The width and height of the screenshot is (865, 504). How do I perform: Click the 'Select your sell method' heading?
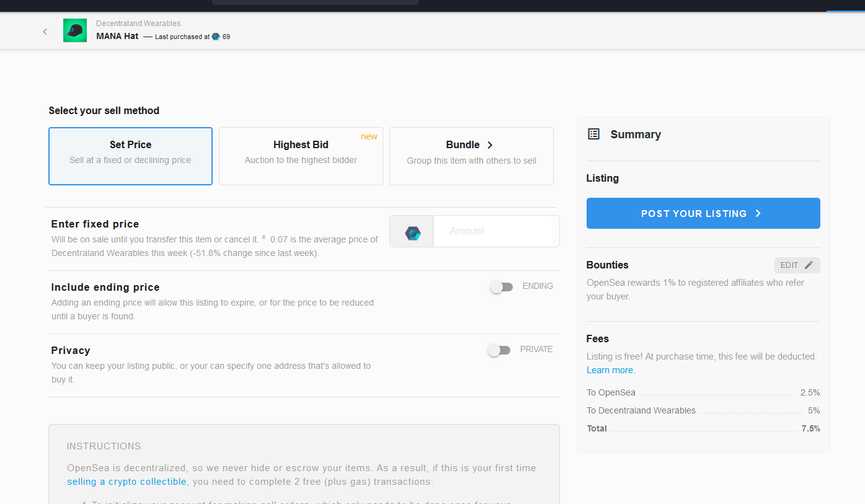click(x=104, y=110)
